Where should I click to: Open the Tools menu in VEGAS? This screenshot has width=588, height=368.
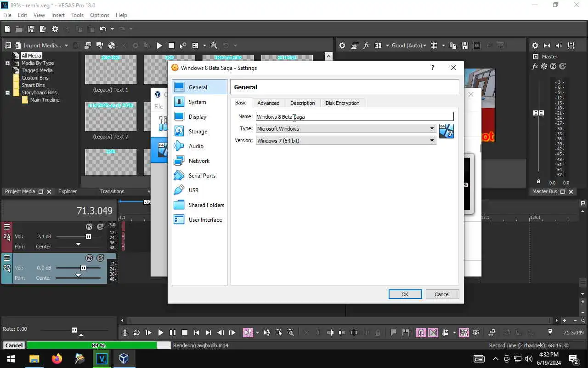click(77, 15)
